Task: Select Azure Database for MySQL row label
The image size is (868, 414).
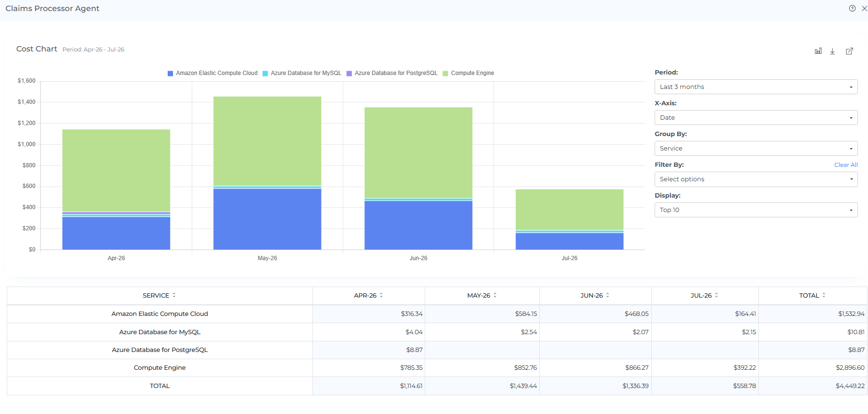Action: pos(160,332)
